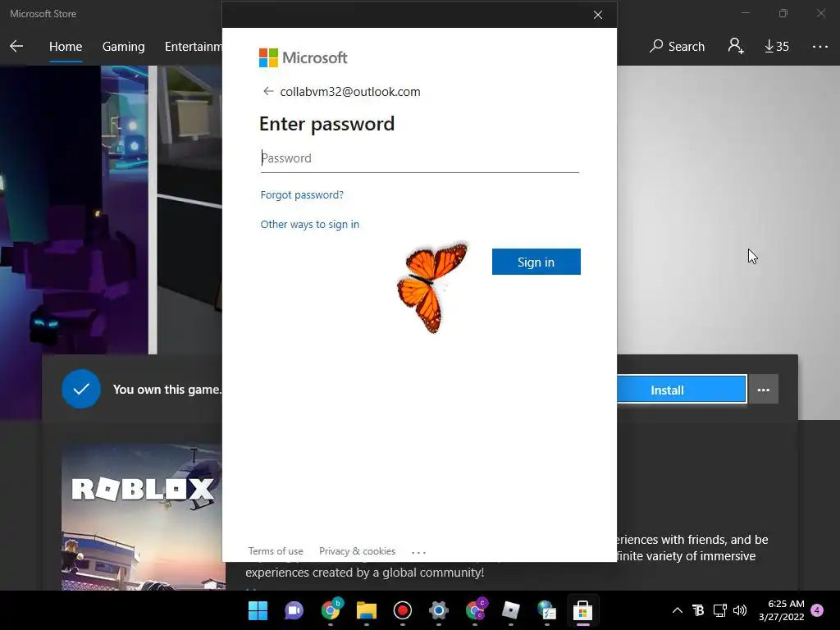Open Downloads showing 35 items
840x630 pixels.
[x=776, y=47]
